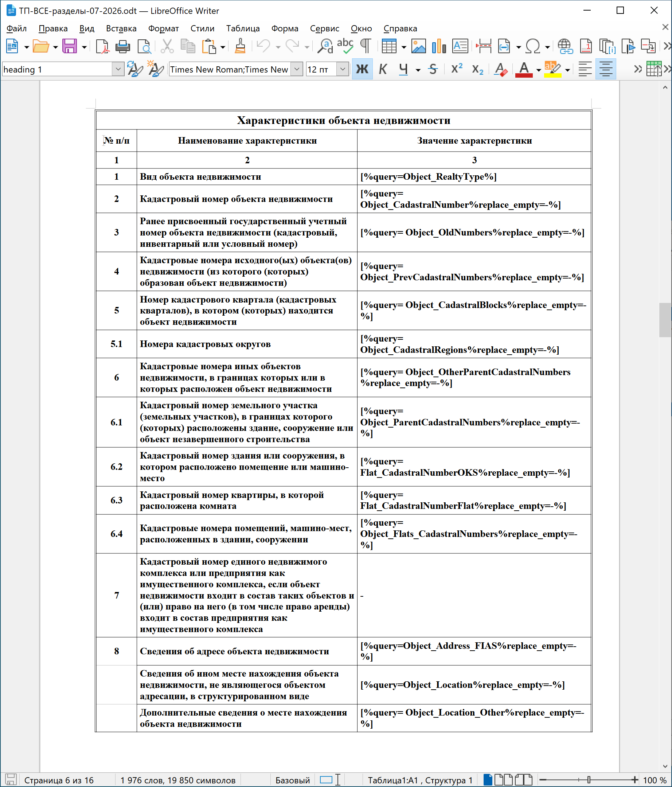The height and width of the screenshot is (787, 672).
Task: Open the Вставка menu
Action: pyautogui.click(x=121, y=28)
